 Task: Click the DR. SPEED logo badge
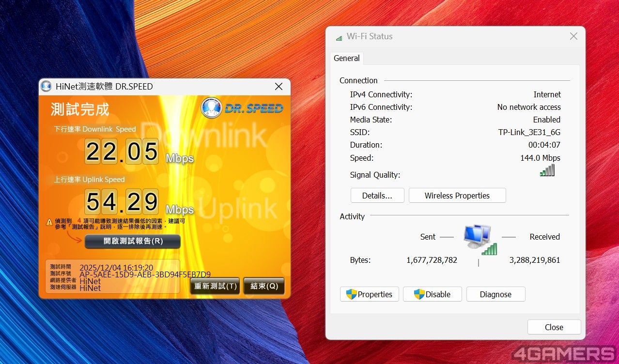(x=242, y=107)
